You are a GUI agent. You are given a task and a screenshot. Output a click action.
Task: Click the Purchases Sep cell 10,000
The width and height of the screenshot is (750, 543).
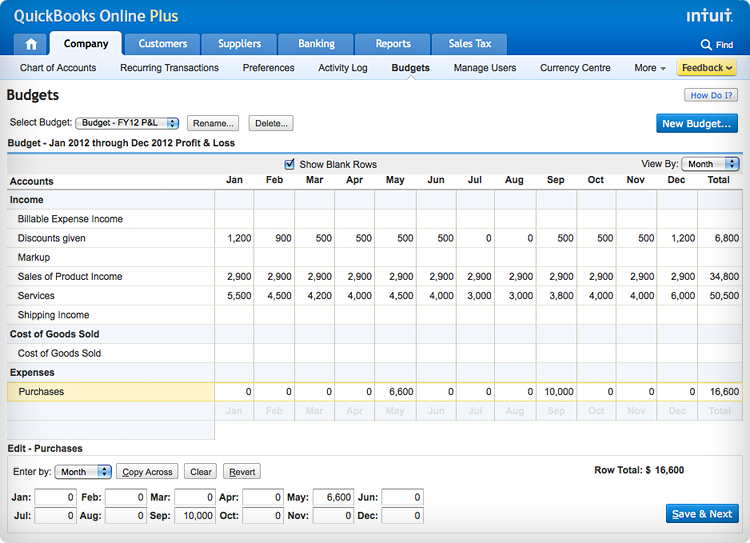pos(556,392)
